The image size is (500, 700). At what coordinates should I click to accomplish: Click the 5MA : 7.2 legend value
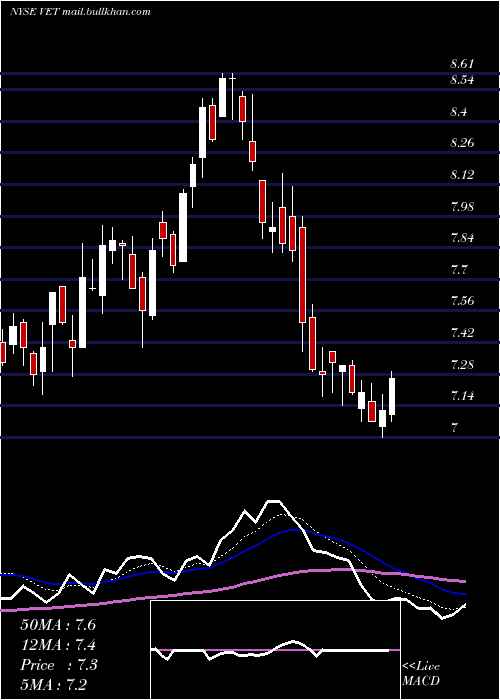[54, 685]
